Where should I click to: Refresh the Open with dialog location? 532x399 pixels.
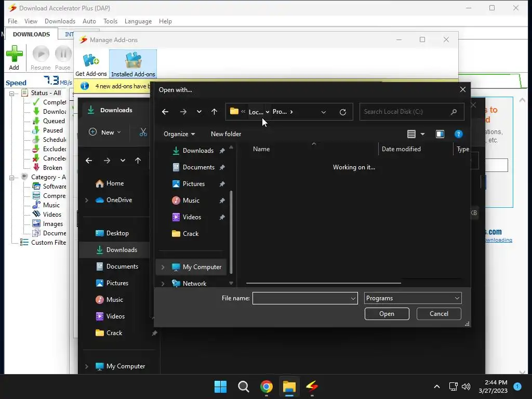tap(343, 112)
